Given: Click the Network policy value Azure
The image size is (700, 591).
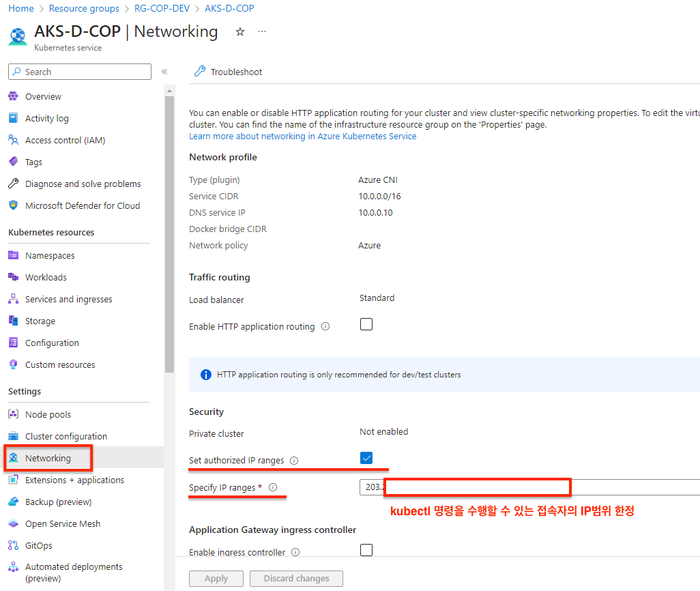Looking at the screenshot, I should (x=369, y=245).
